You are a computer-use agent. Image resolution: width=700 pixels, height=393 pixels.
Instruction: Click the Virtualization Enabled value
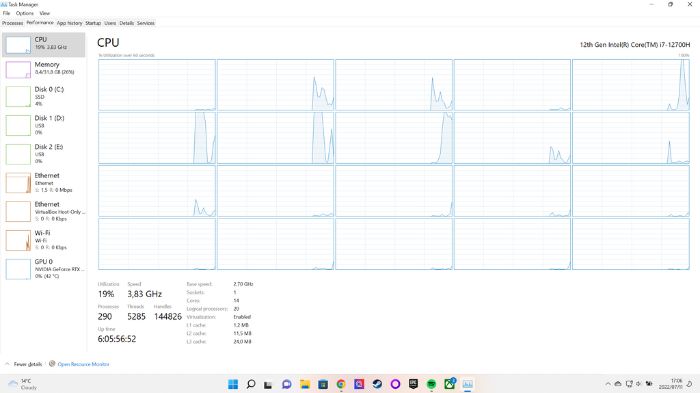(x=242, y=317)
